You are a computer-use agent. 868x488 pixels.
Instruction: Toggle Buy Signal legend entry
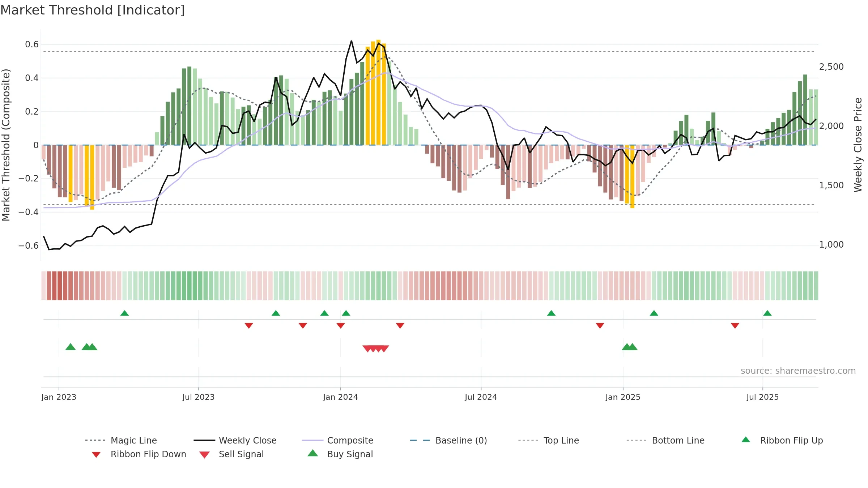click(x=340, y=454)
